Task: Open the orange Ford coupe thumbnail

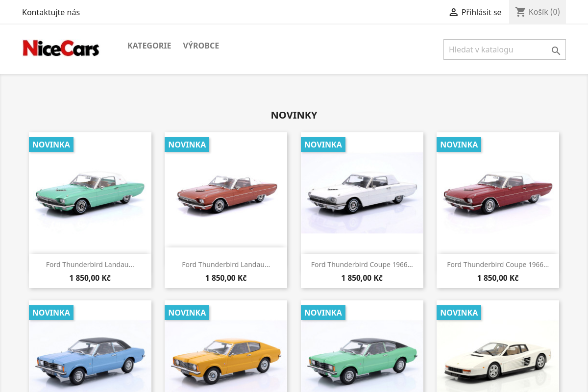Action: point(226,346)
